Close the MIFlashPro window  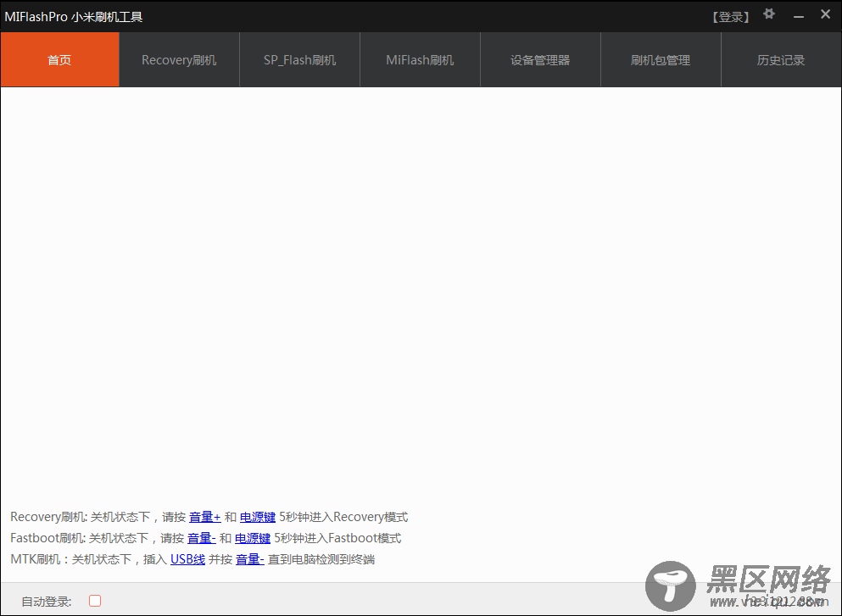(825, 14)
